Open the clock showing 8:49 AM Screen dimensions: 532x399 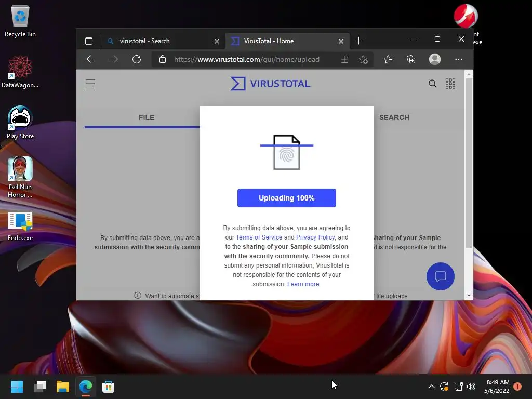[x=497, y=387]
